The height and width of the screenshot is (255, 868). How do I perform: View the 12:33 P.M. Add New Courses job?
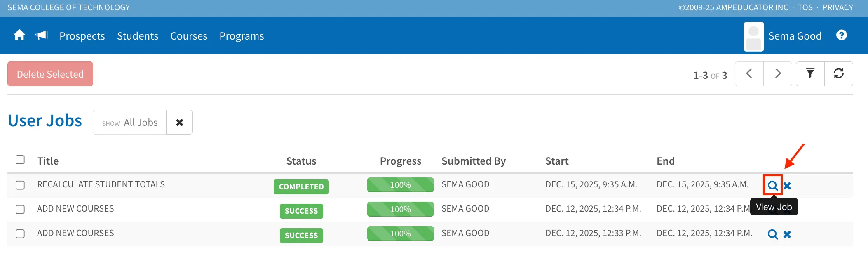pyautogui.click(x=773, y=234)
